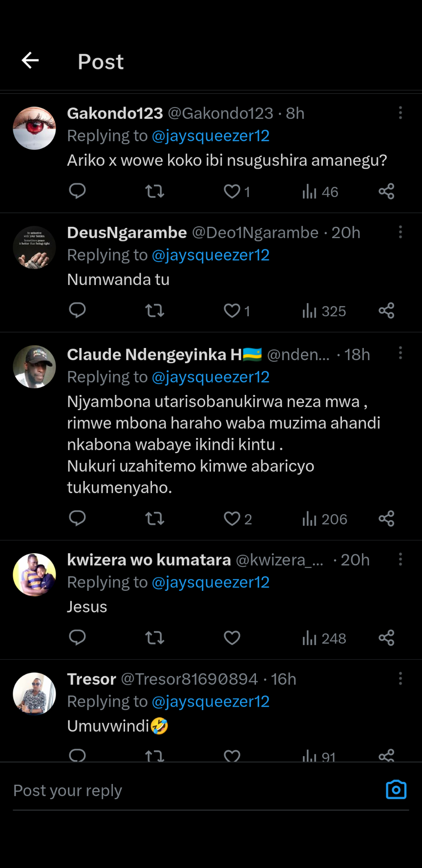Open more options for Gakondo123's post
The width and height of the screenshot is (422, 868).
pos(401,113)
